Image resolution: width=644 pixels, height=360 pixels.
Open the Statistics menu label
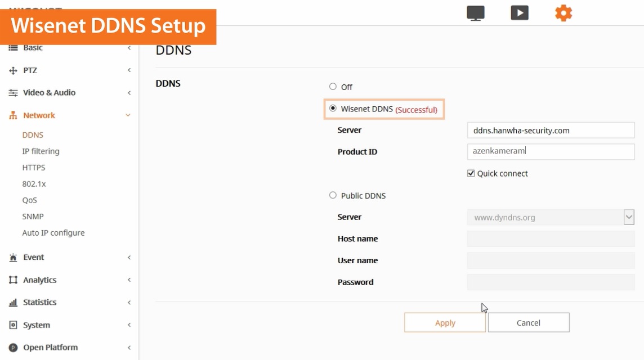pyautogui.click(x=40, y=303)
